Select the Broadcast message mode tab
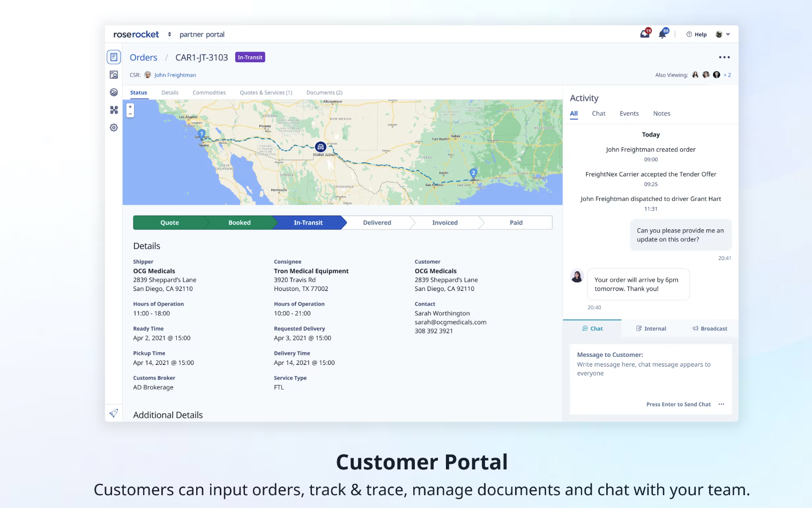The image size is (812, 508). coord(710,328)
